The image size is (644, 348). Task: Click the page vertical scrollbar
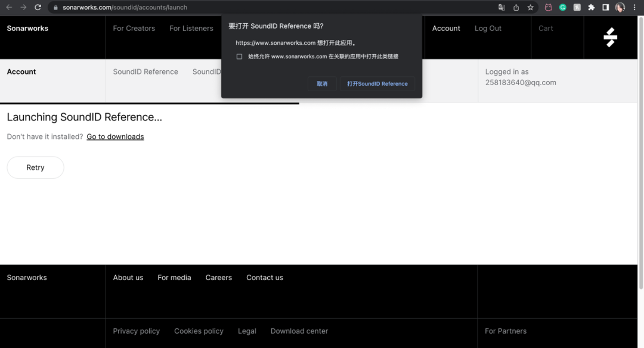640,153
